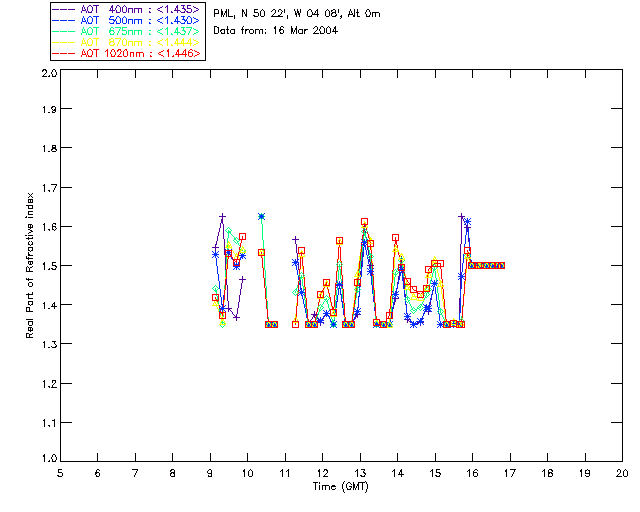Image resolution: width=640 pixels, height=512 pixels.
Task: Click the 'Real Part of Refractive index' axis label
Action: (30, 265)
